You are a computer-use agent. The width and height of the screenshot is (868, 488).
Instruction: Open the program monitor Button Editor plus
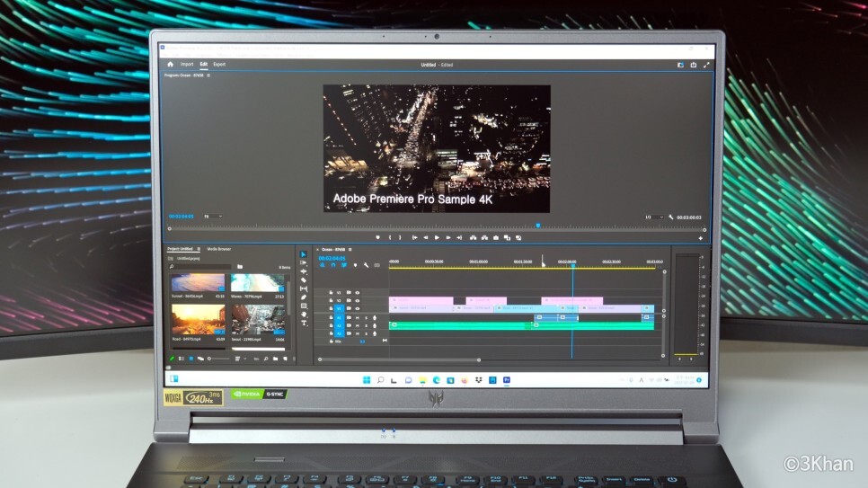[700, 238]
